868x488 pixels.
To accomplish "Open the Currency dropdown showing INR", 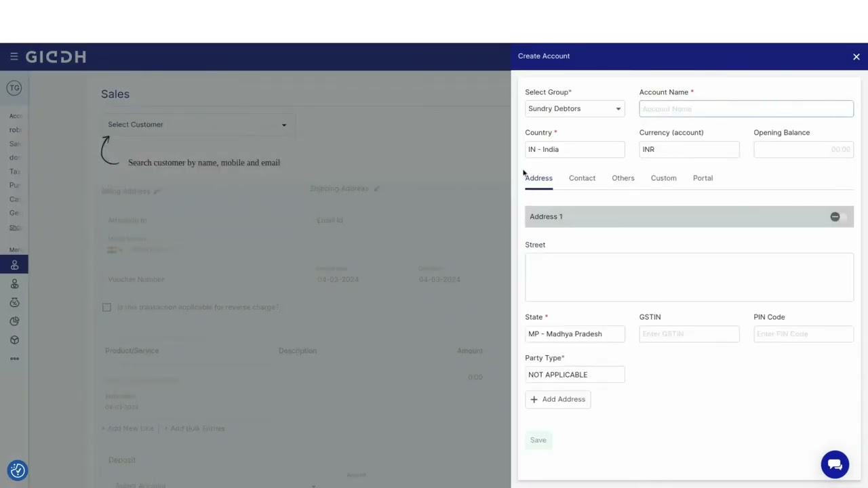I will [689, 149].
